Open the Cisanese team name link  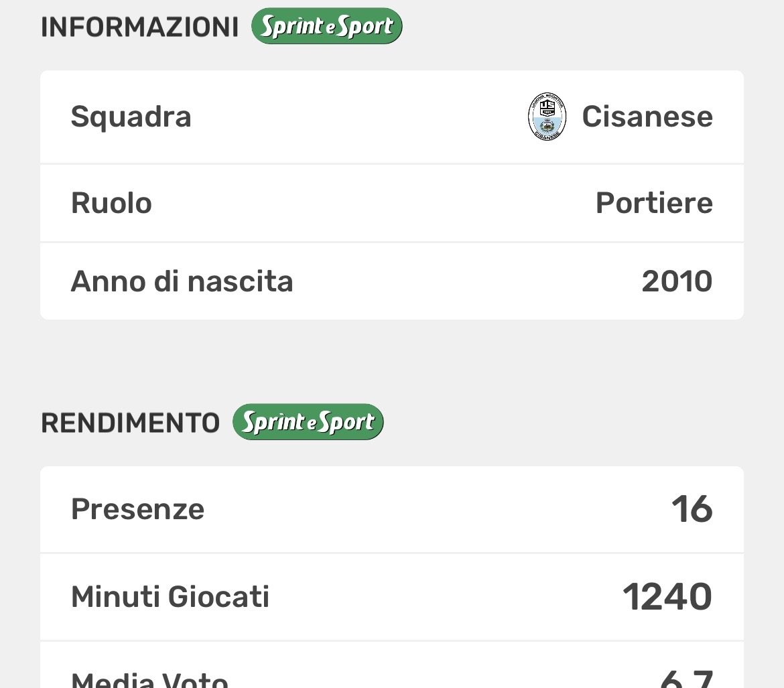point(647,117)
